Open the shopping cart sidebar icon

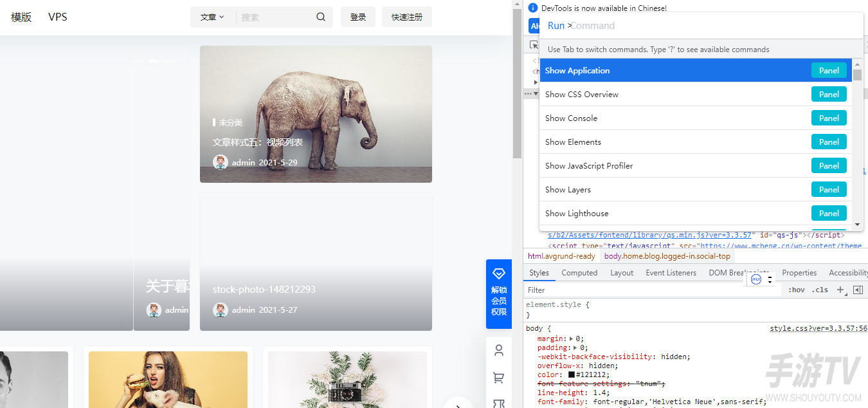click(x=499, y=378)
